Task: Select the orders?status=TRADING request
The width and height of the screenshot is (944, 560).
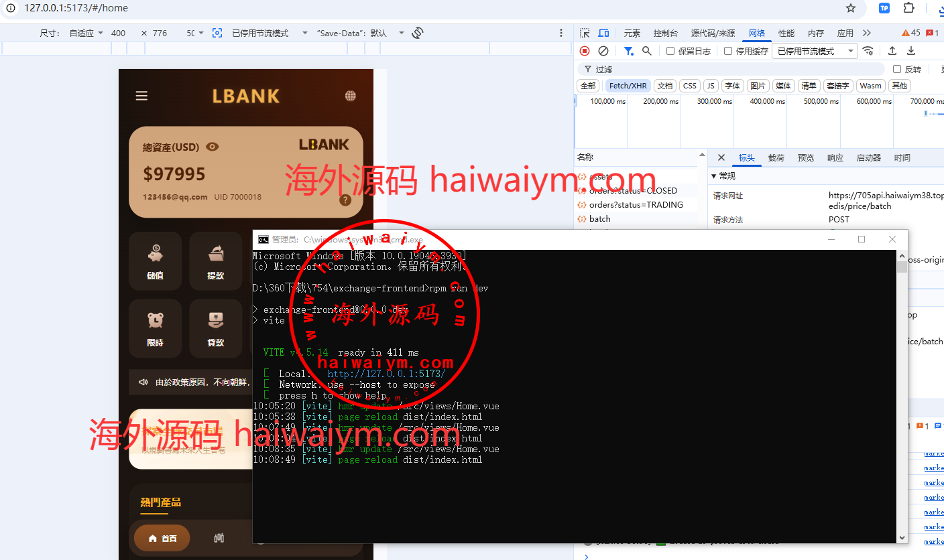Action: 636,205
